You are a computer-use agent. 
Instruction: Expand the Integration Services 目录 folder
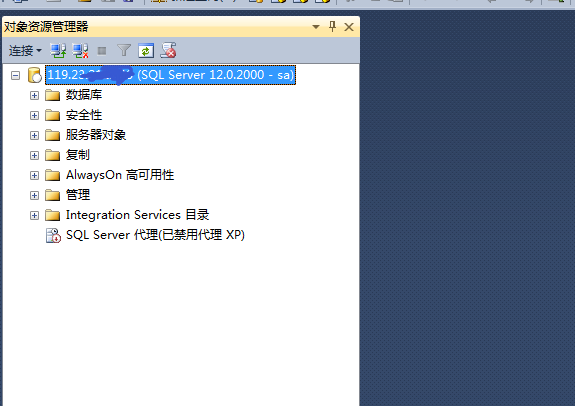click(34, 215)
